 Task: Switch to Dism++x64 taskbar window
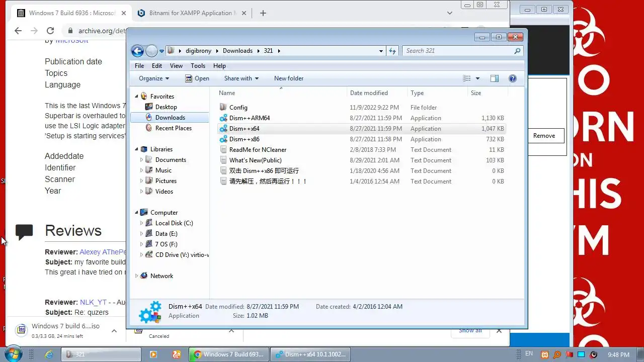click(310, 354)
